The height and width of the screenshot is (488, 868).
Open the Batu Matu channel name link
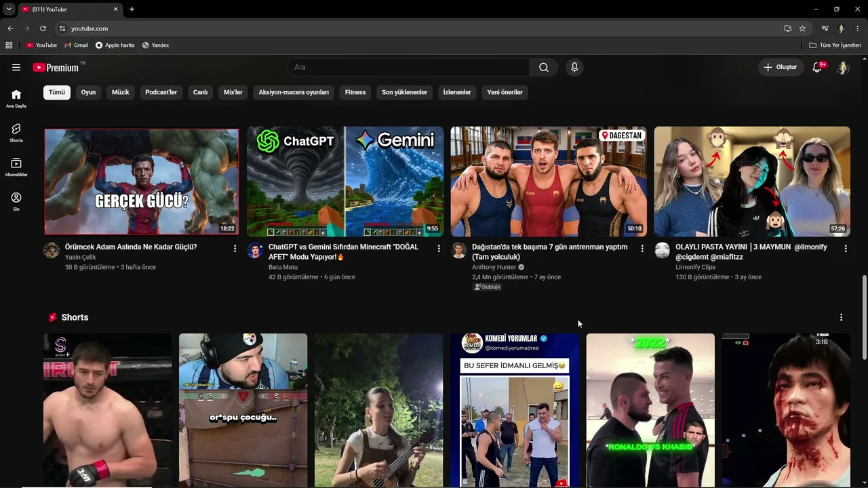(x=283, y=267)
